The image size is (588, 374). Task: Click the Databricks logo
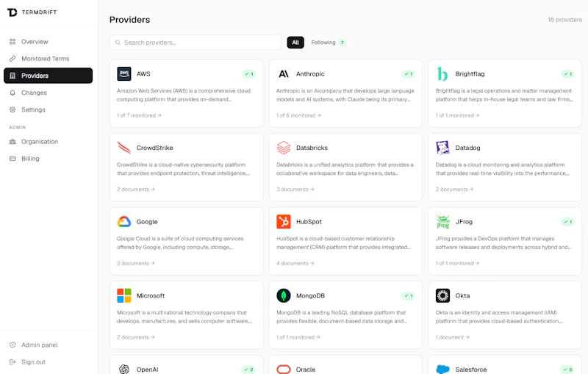coord(284,148)
